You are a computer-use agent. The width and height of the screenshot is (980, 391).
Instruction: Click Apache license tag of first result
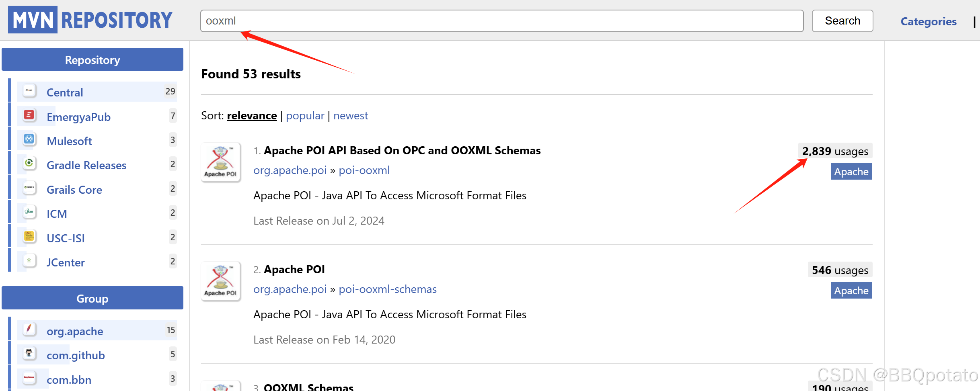851,172
